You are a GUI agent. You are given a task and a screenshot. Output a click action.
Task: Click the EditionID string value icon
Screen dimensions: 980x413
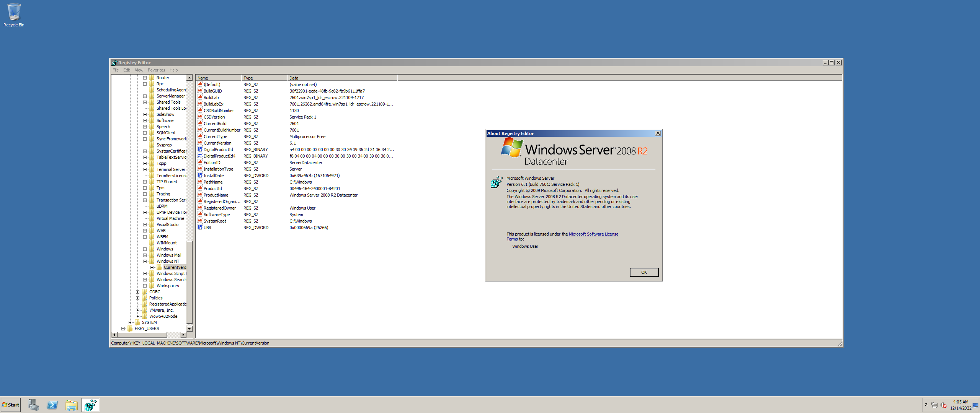click(x=200, y=163)
